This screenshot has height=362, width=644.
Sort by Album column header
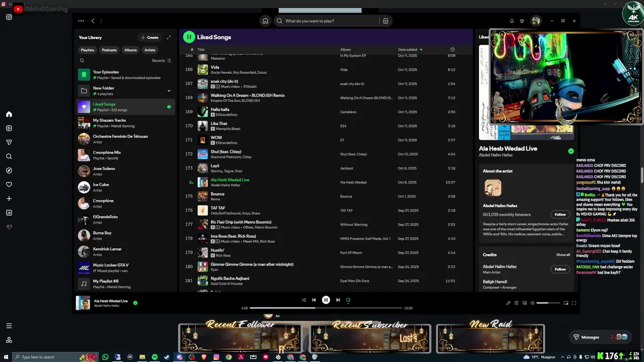click(345, 50)
